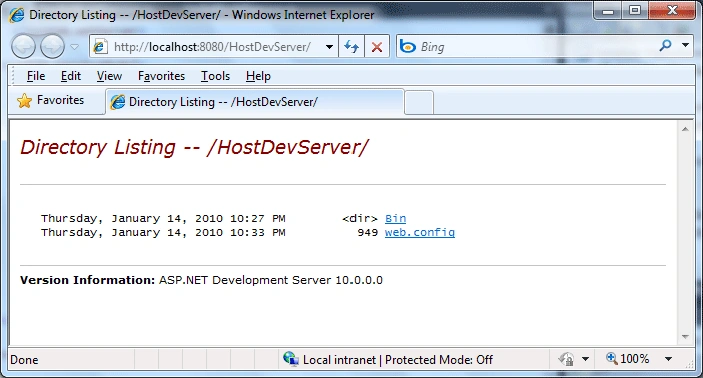The width and height of the screenshot is (703, 378).
Task: Click the 10:27 PM date entry
Action: point(163,218)
